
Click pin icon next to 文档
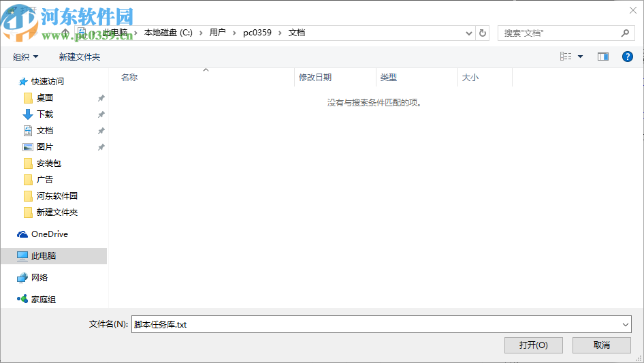[101, 131]
